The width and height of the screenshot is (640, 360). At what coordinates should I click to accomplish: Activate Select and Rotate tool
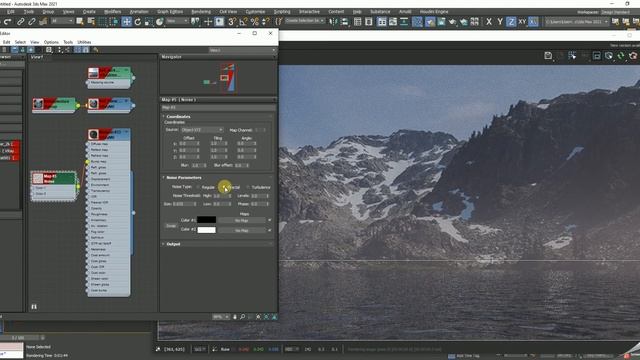tap(138, 22)
